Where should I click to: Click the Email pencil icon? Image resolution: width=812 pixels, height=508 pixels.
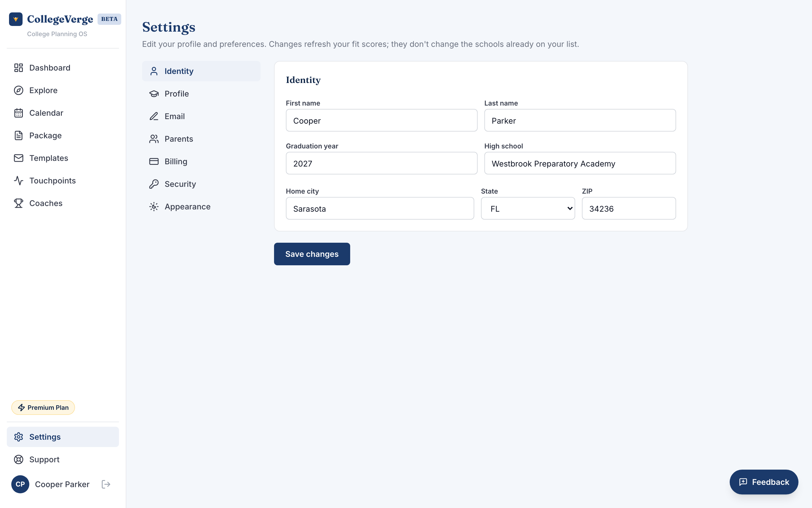click(x=154, y=116)
